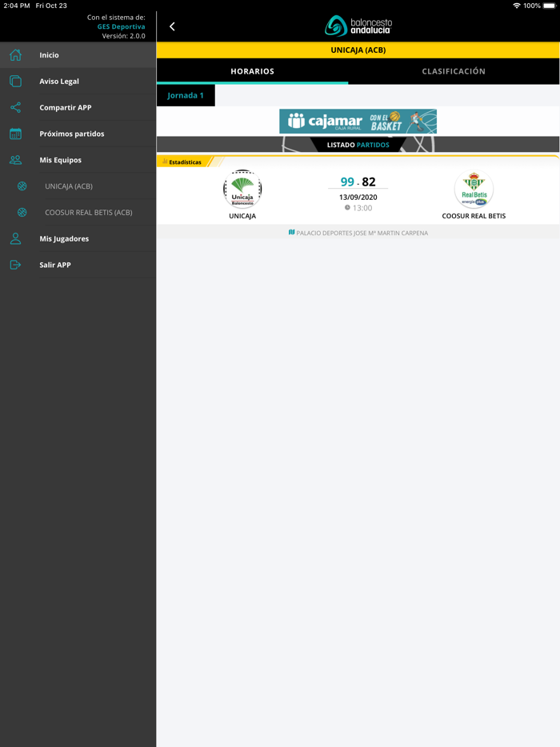Tap the clock icon beside 13:00
This screenshot has width=560, height=747.
[347, 208]
